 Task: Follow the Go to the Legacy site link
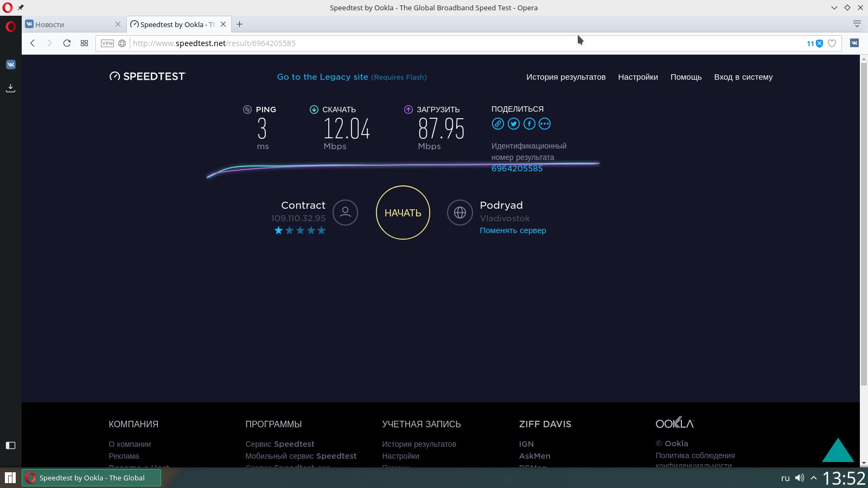pyautogui.click(x=352, y=77)
